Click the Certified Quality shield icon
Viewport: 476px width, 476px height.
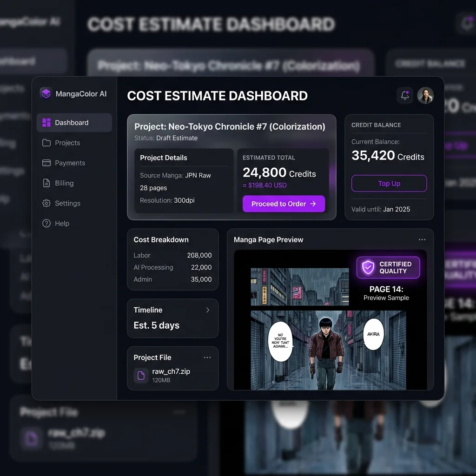pyautogui.click(x=368, y=267)
